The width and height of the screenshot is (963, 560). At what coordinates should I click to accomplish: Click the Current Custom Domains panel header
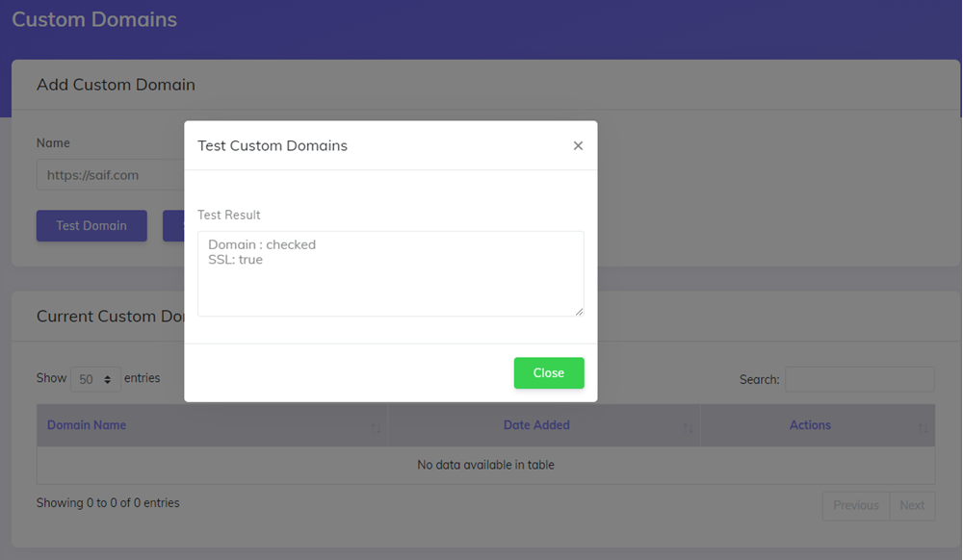(x=112, y=317)
